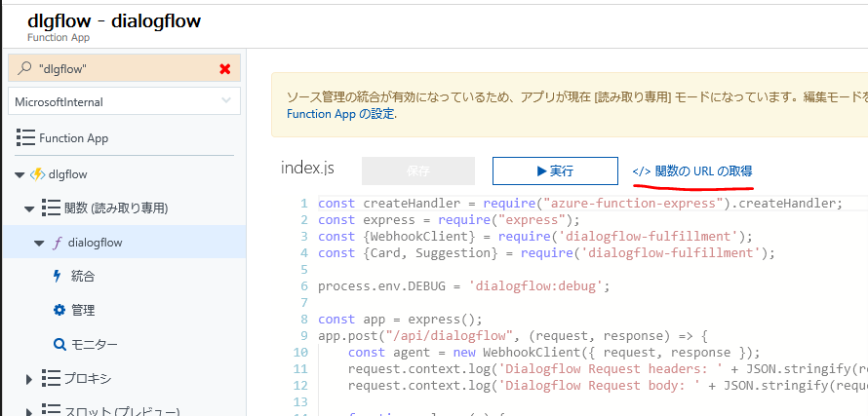
Task: Select the dialogflow function item
Action: [x=96, y=243]
